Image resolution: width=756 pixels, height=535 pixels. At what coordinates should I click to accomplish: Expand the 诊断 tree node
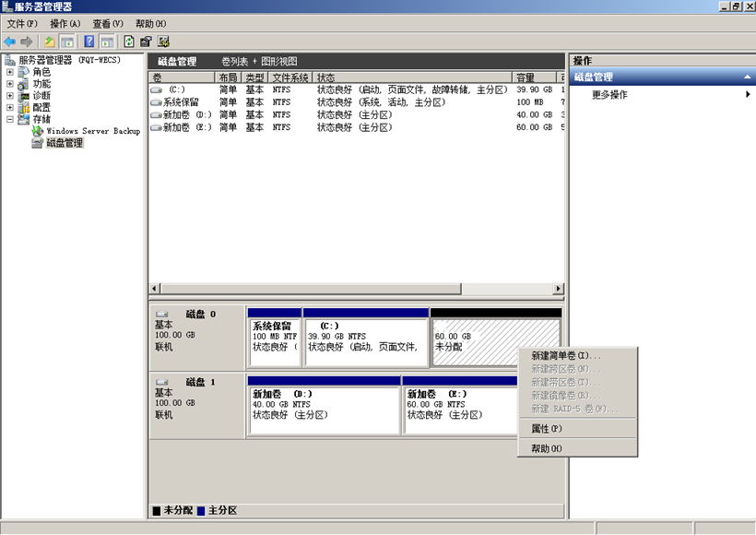pos(10,96)
